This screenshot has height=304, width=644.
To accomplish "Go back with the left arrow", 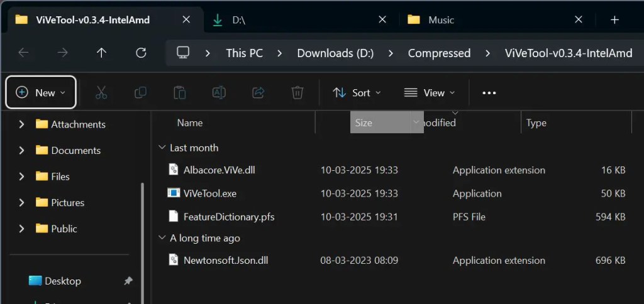I will 23,53.
